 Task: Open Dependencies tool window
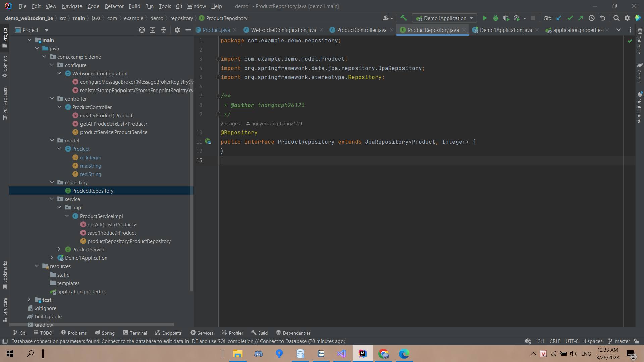293,333
